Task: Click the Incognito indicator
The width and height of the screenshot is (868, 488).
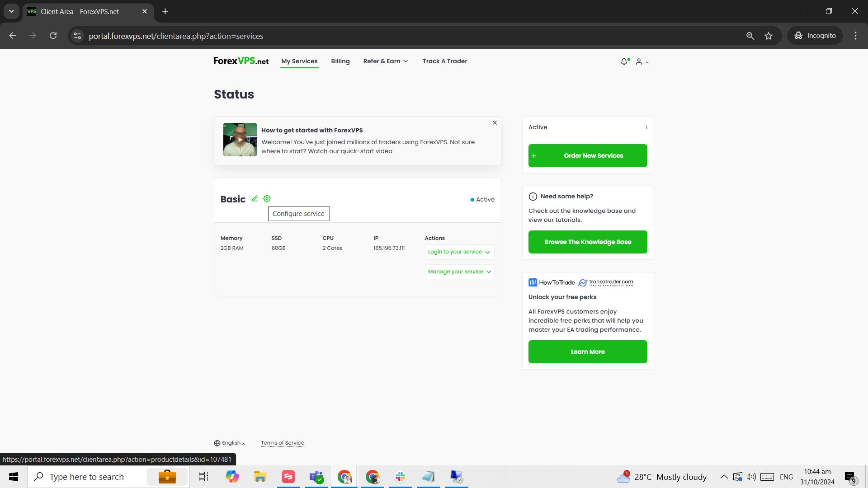Action: tap(815, 36)
